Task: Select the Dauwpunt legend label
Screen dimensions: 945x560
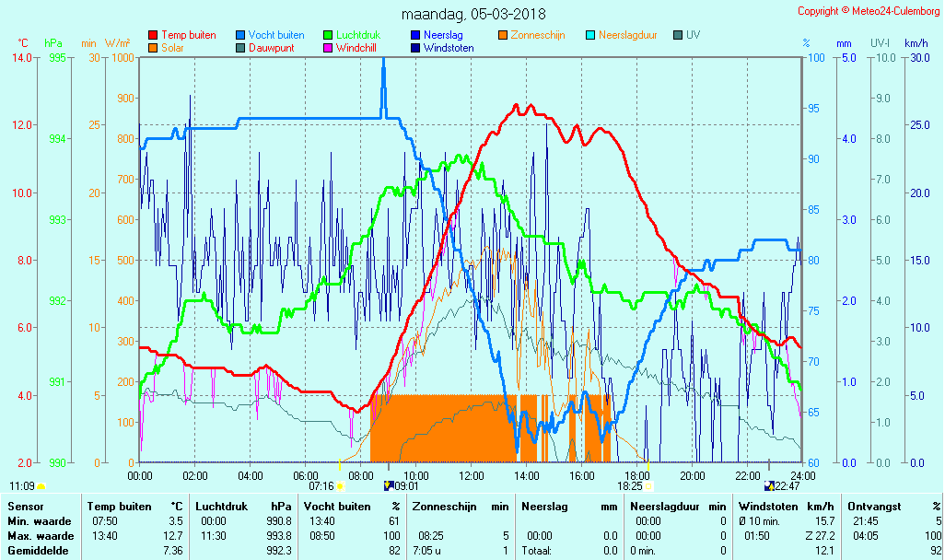Action: tap(272, 48)
